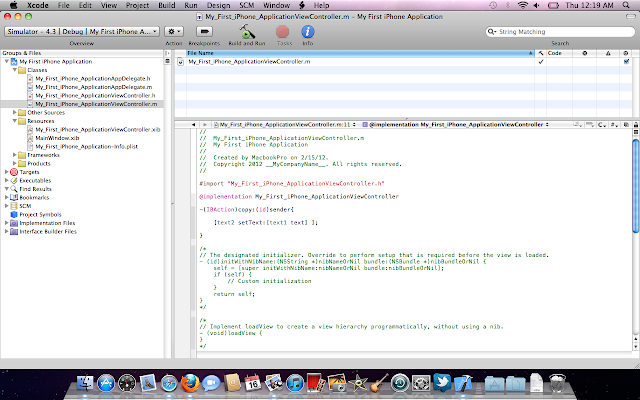Expand the Other Sources folder

click(x=14, y=112)
